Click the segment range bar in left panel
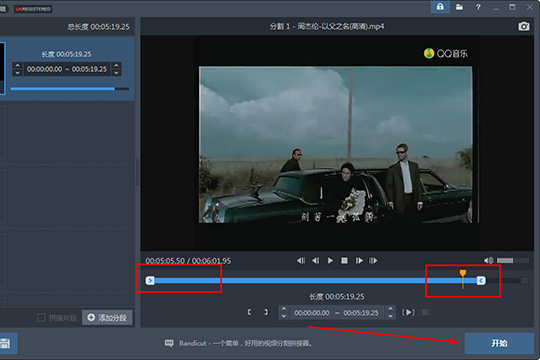540x360 pixels. (70, 89)
